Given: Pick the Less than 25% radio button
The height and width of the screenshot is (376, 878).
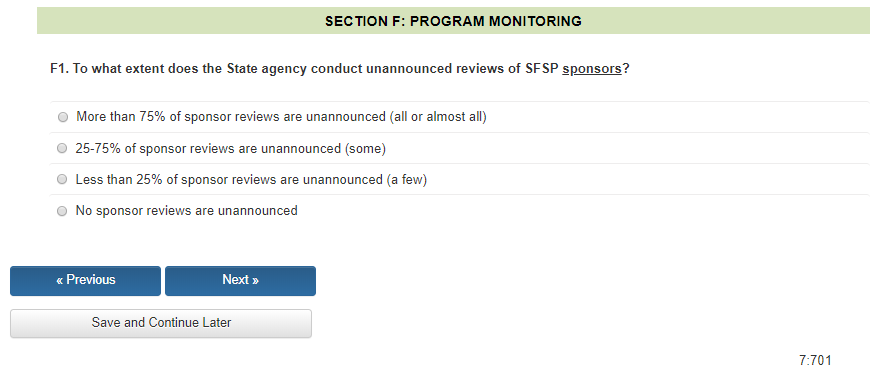Looking at the screenshot, I should click(63, 180).
